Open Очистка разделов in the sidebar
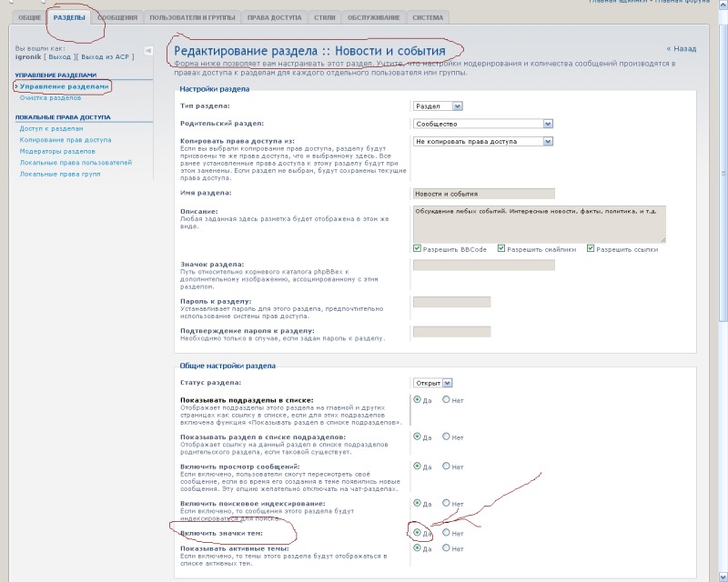Image resolution: width=728 pixels, height=582 pixels. pyautogui.click(x=51, y=97)
